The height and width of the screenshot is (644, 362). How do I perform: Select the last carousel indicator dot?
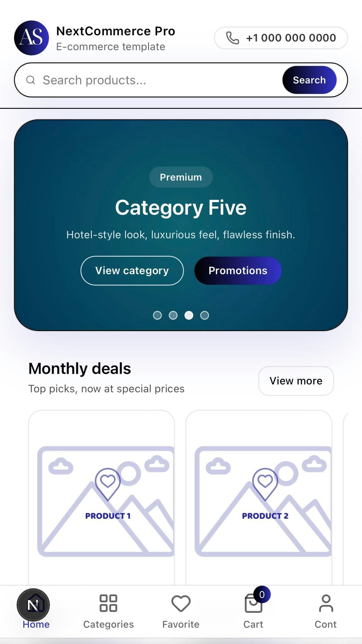pos(205,315)
